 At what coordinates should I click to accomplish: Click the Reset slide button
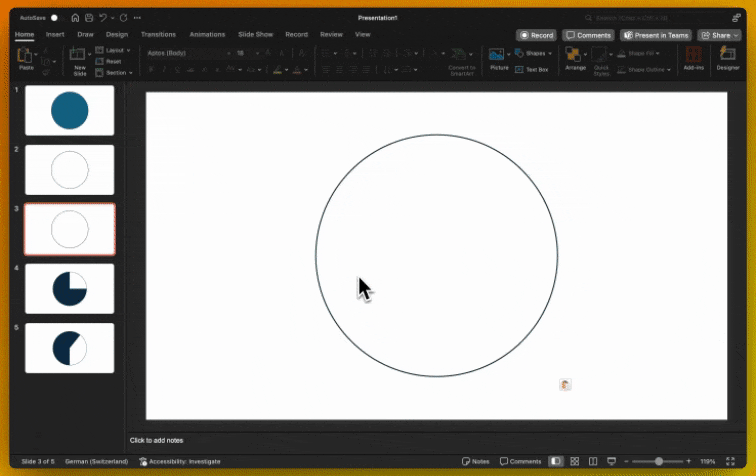109,61
